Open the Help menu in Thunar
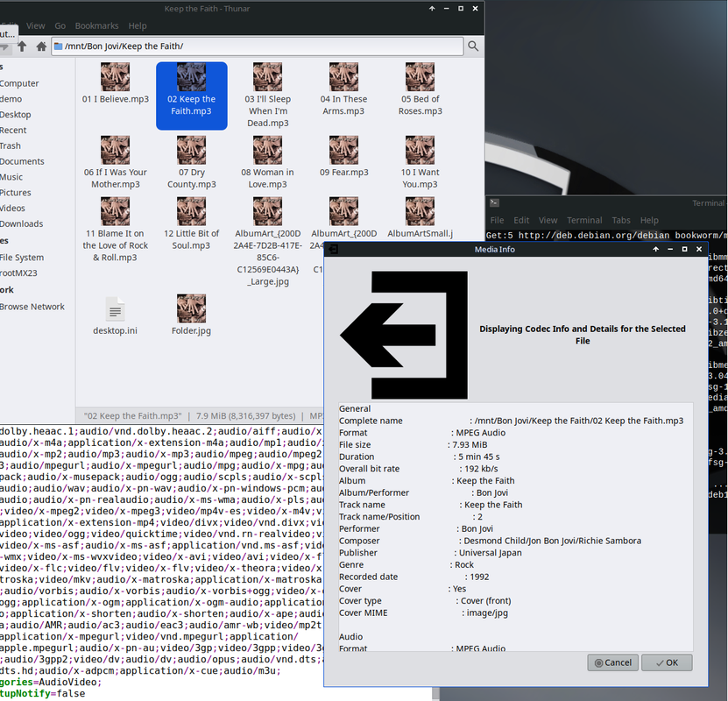The image size is (728, 701). tap(138, 26)
